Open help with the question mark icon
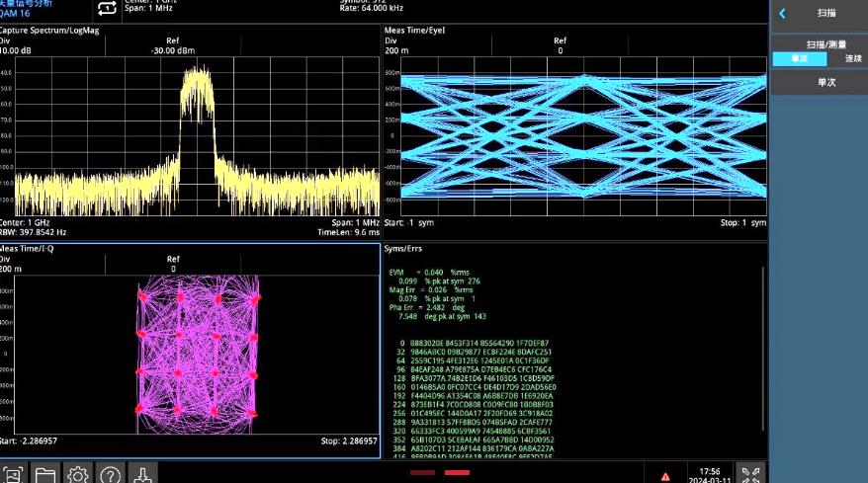The width and height of the screenshot is (868, 483). (x=111, y=474)
